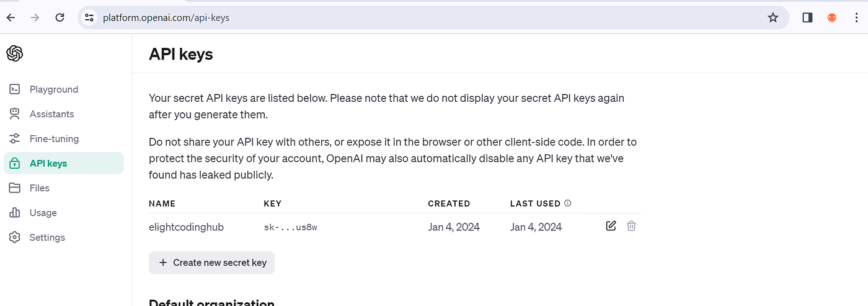Edit the elightcodinghub key
Screen dimensions: 868x306
coord(611,226)
